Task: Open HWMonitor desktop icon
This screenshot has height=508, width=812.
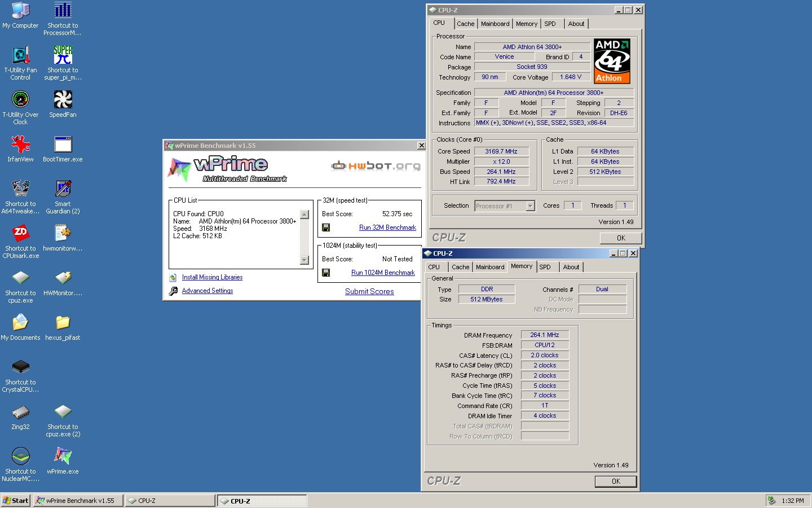Action: tap(63, 278)
